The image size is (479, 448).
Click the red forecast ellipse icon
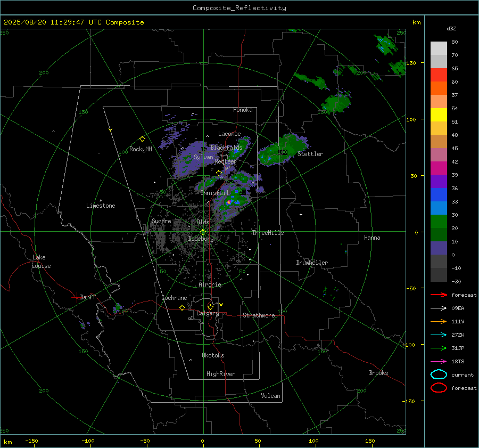click(x=439, y=388)
